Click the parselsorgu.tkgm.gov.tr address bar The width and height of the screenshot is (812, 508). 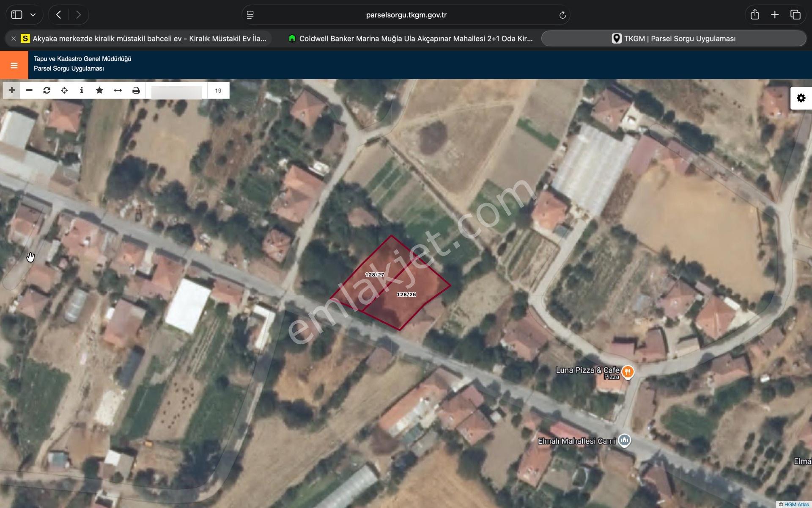[x=406, y=15]
